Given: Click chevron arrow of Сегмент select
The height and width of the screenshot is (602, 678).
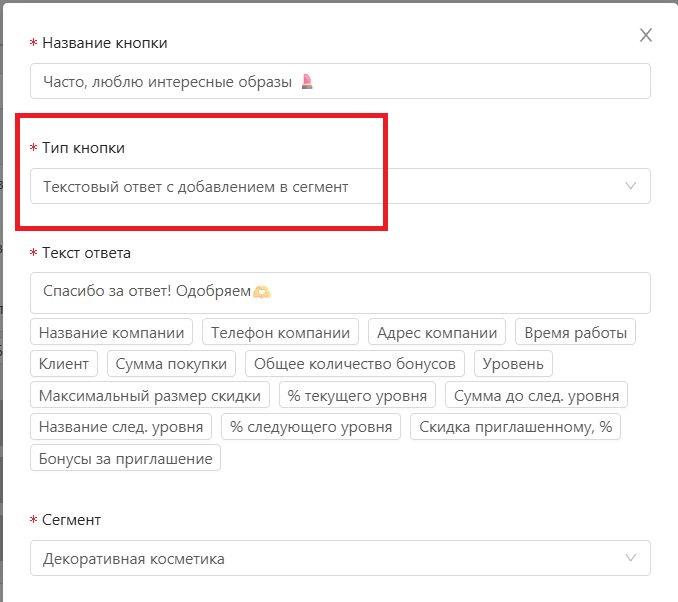Looking at the screenshot, I should click(x=631, y=557).
